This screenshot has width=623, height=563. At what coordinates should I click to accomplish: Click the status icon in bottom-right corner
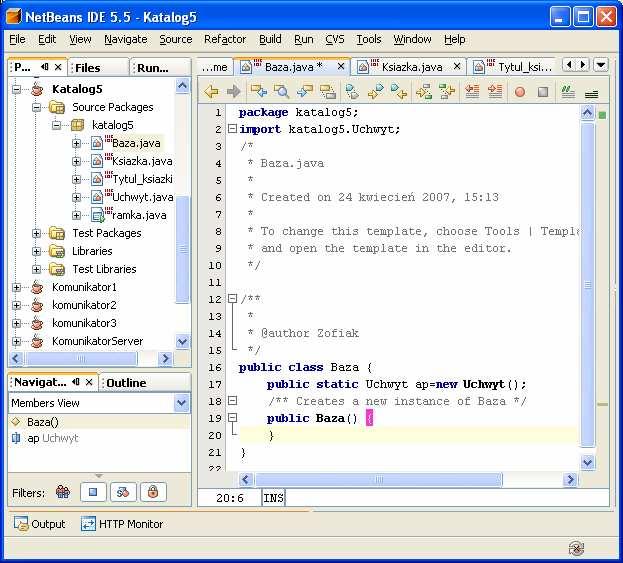(x=576, y=548)
